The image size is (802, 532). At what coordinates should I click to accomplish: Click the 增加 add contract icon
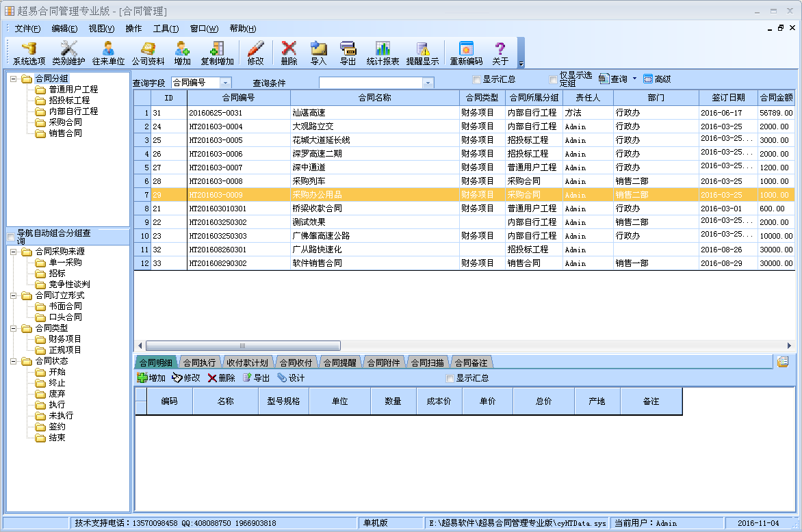click(x=182, y=53)
